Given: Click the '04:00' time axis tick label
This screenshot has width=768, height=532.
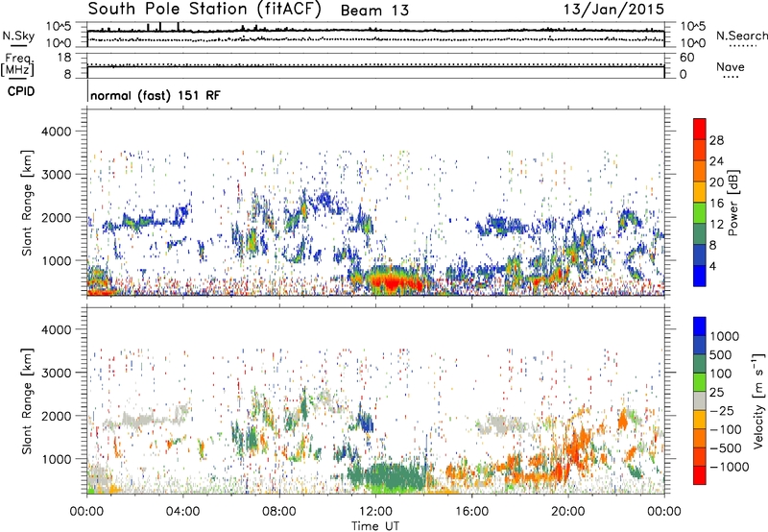Looking at the screenshot, I should pos(183,512).
